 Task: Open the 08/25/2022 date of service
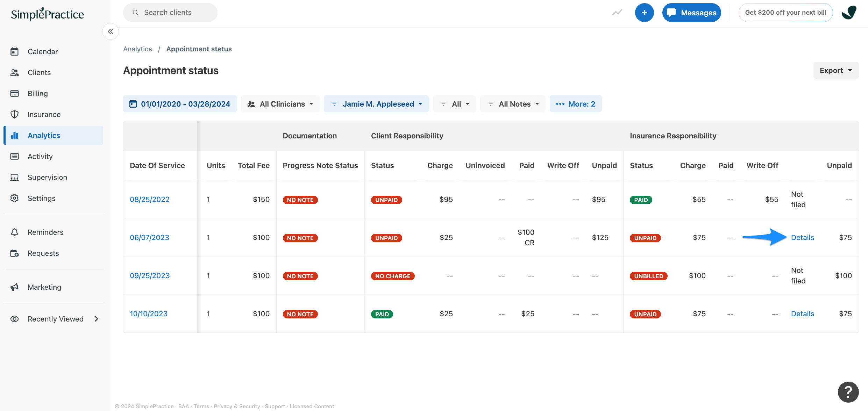pos(149,199)
